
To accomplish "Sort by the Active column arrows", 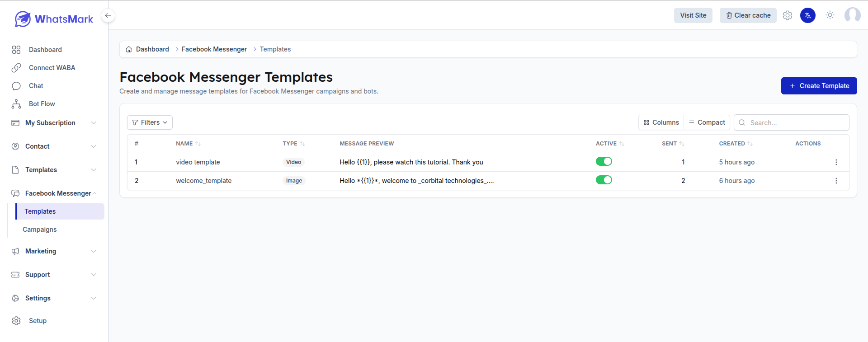I will pyautogui.click(x=622, y=144).
